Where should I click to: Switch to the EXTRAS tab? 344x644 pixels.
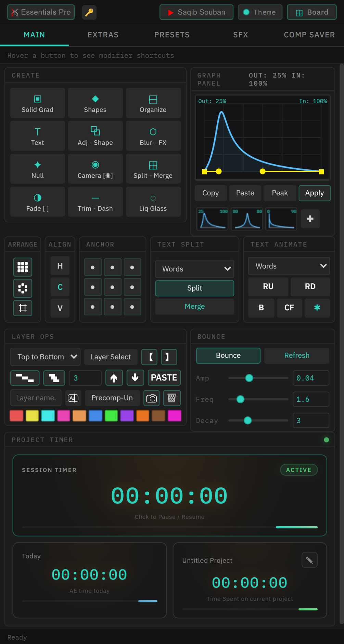[x=103, y=35]
